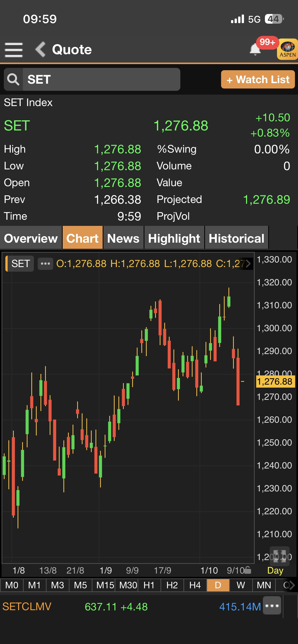Open the hamburger menu
Screen dimensions: 298x644
(14, 50)
